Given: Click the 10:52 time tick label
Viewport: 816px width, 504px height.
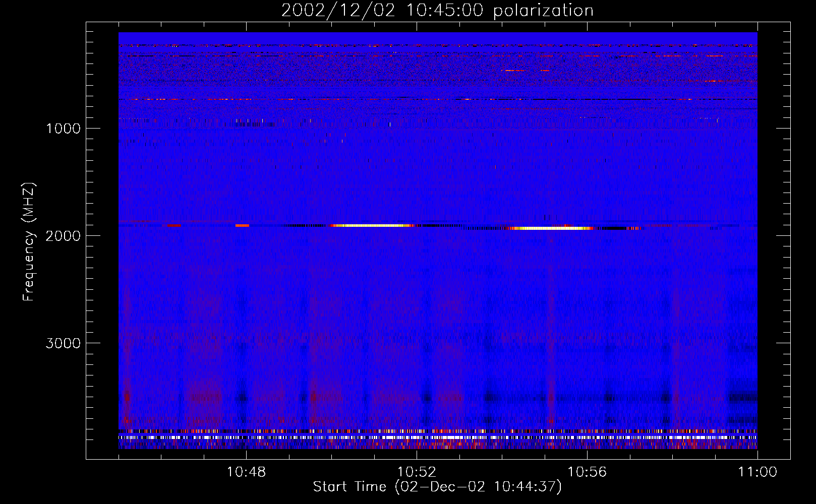Looking at the screenshot, I should (x=417, y=472).
